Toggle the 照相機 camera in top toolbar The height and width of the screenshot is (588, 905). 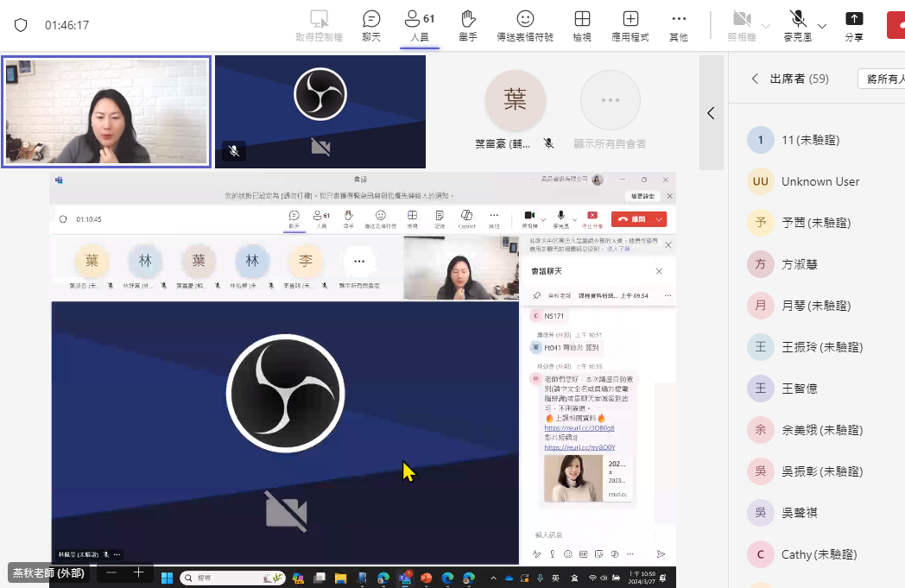click(x=742, y=26)
